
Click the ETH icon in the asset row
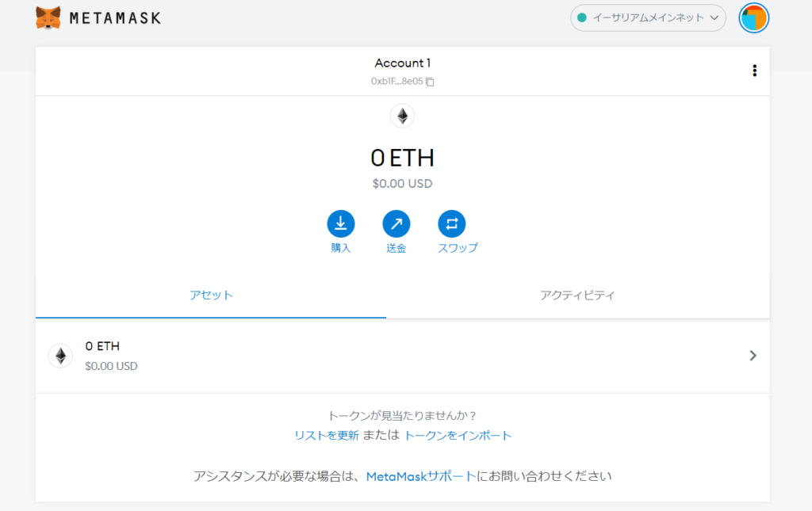tap(60, 356)
